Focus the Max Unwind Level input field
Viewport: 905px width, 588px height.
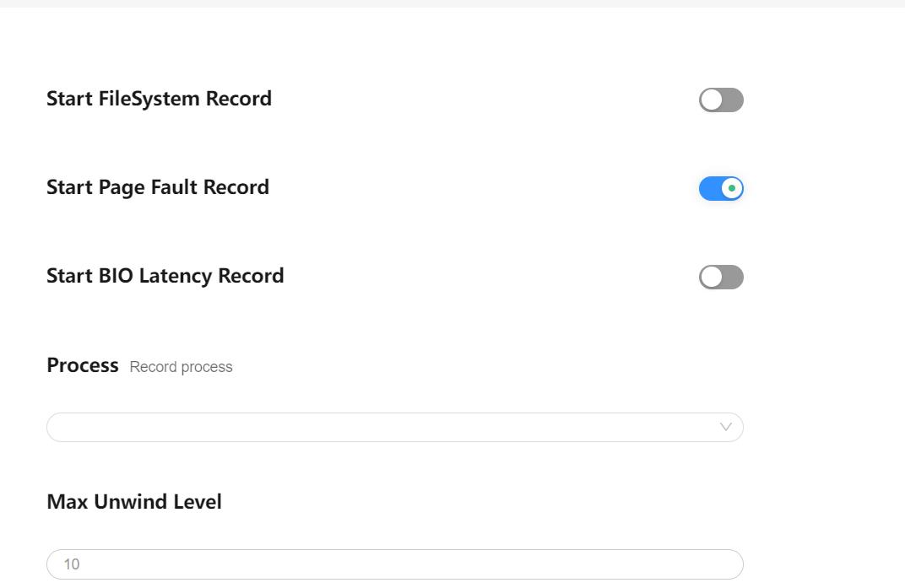point(394,564)
